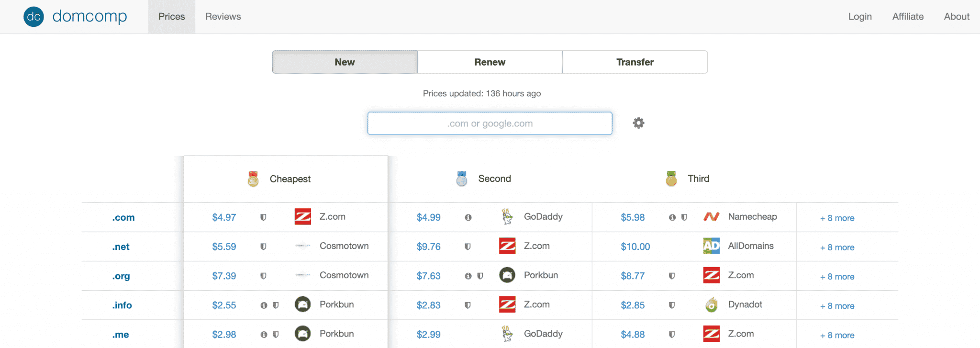The height and width of the screenshot is (348, 980).
Task: Click the $7.39 Cosmotown price
Action: click(224, 276)
